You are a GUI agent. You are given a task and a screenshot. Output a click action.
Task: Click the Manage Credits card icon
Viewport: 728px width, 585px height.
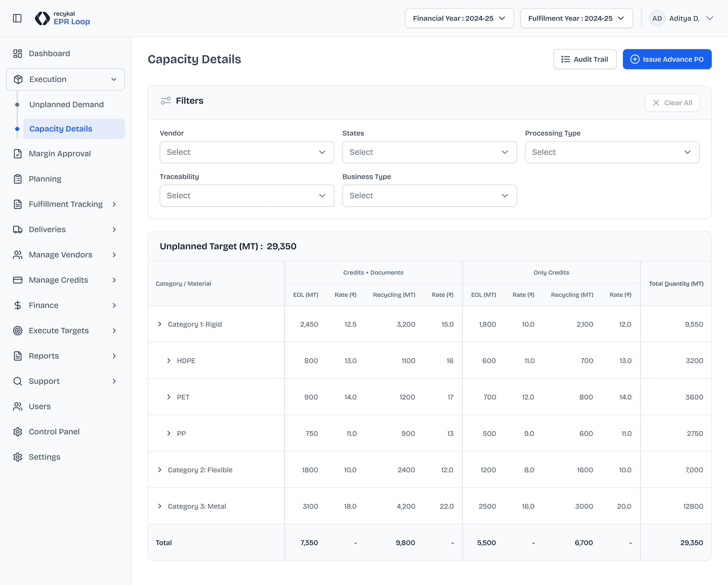[17, 280]
